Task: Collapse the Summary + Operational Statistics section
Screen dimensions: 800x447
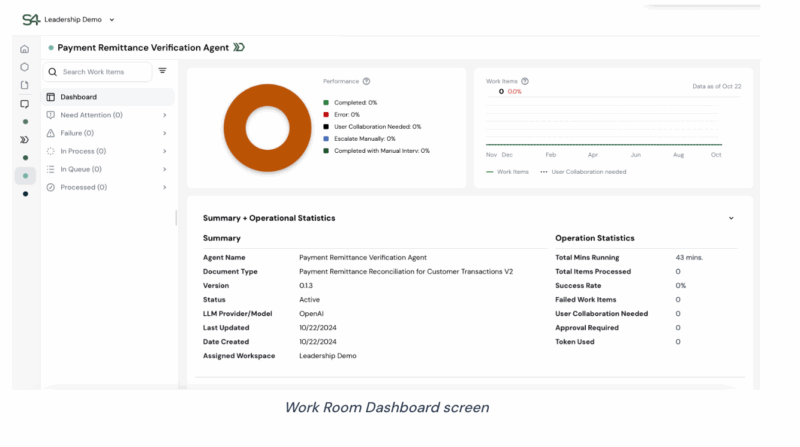Action: (731, 218)
